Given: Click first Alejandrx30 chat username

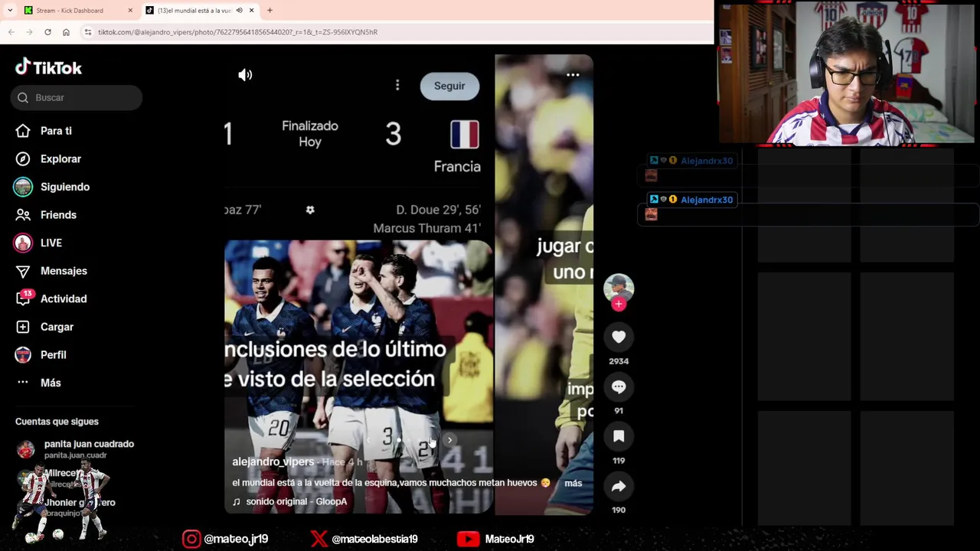Looking at the screenshot, I should coord(707,161).
